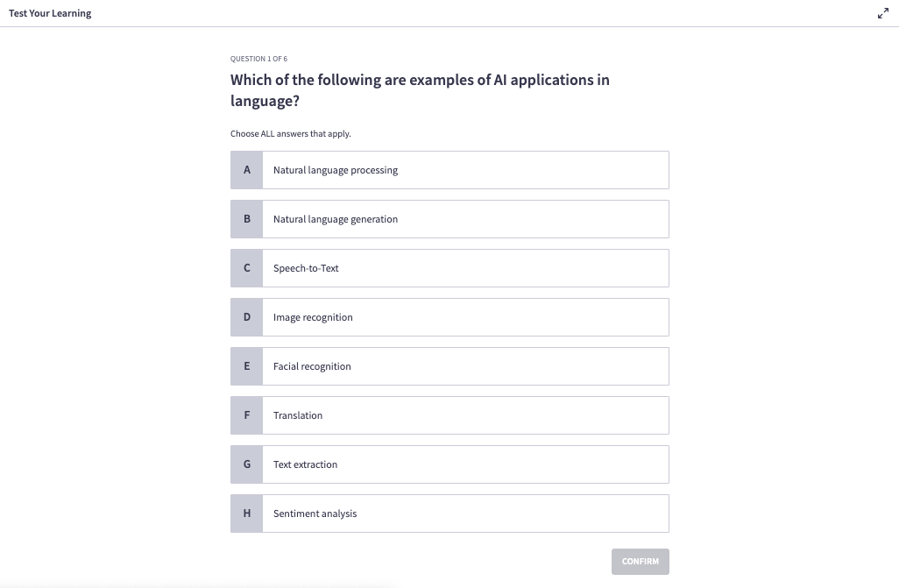
Task: Confirm the selected answers
Action: [x=640, y=562]
